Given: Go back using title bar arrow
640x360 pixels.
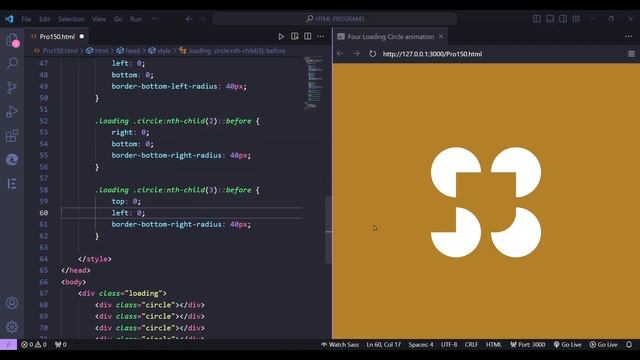Looking at the screenshot, I should click(189, 19).
